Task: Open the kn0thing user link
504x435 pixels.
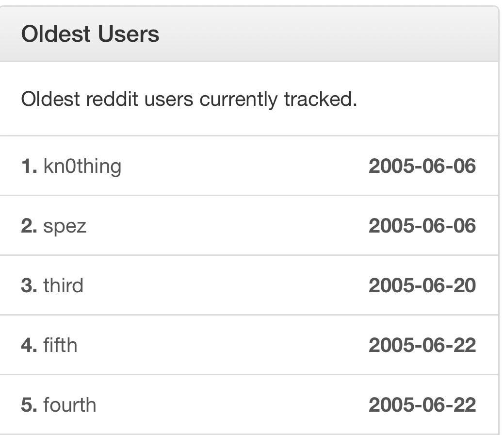Action: pyautogui.click(x=82, y=167)
